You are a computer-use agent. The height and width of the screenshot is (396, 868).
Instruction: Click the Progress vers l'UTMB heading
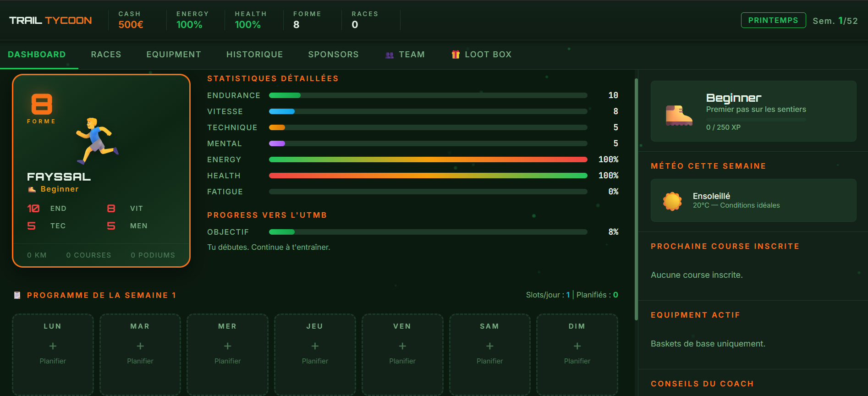(267, 215)
